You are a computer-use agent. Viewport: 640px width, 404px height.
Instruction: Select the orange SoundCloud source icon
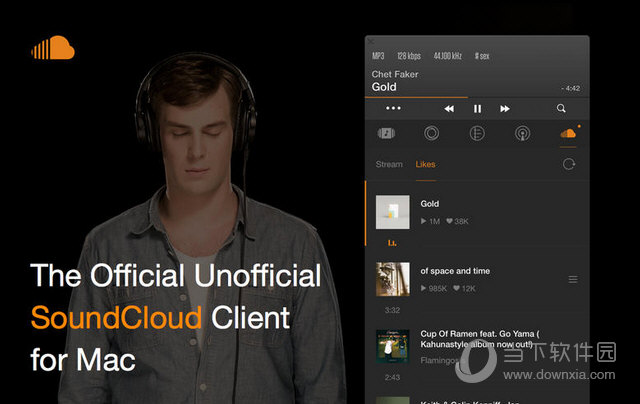[568, 133]
